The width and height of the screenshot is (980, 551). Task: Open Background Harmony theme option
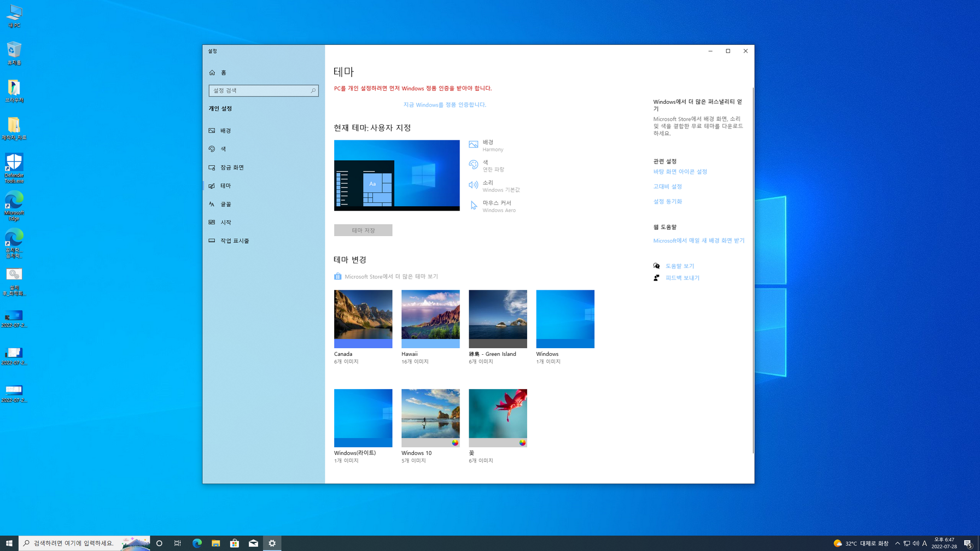click(x=487, y=145)
